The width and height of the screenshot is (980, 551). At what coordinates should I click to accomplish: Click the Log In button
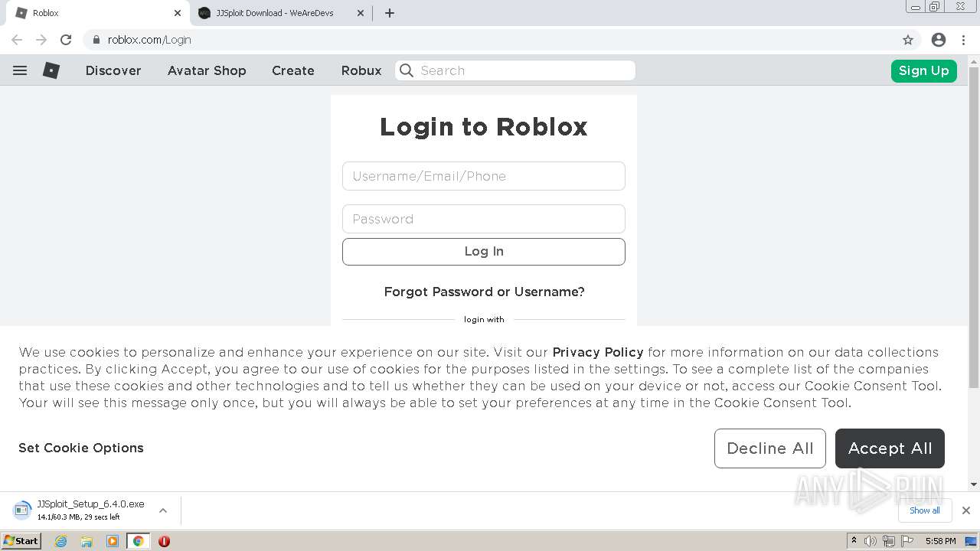tap(484, 252)
